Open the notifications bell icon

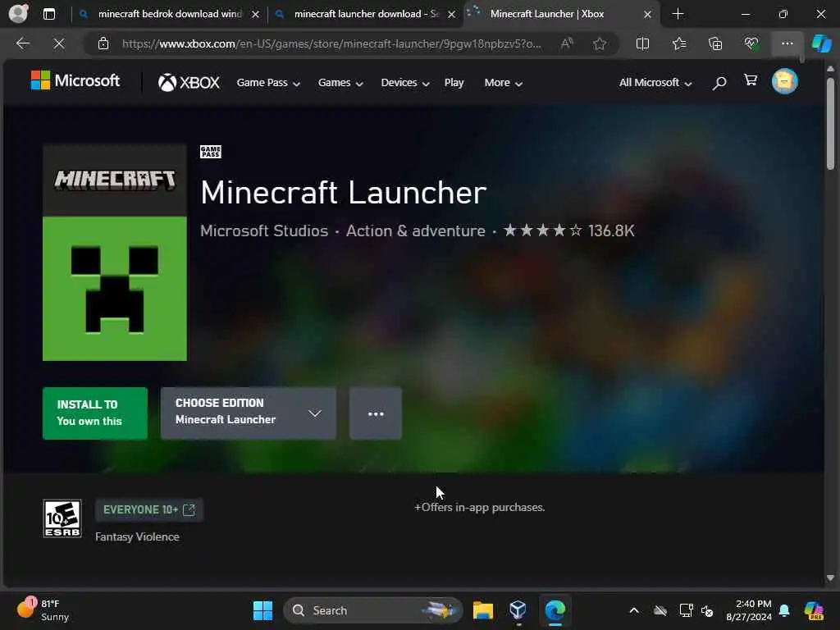[x=784, y=610]
